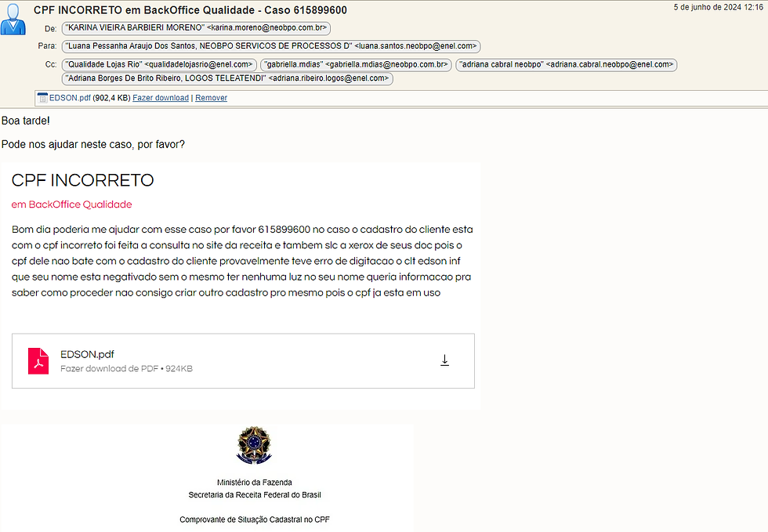The image size is (768, 532).
Task: Click the 'EDSON.pdf' title in attachment card
Action: (87, 354)
